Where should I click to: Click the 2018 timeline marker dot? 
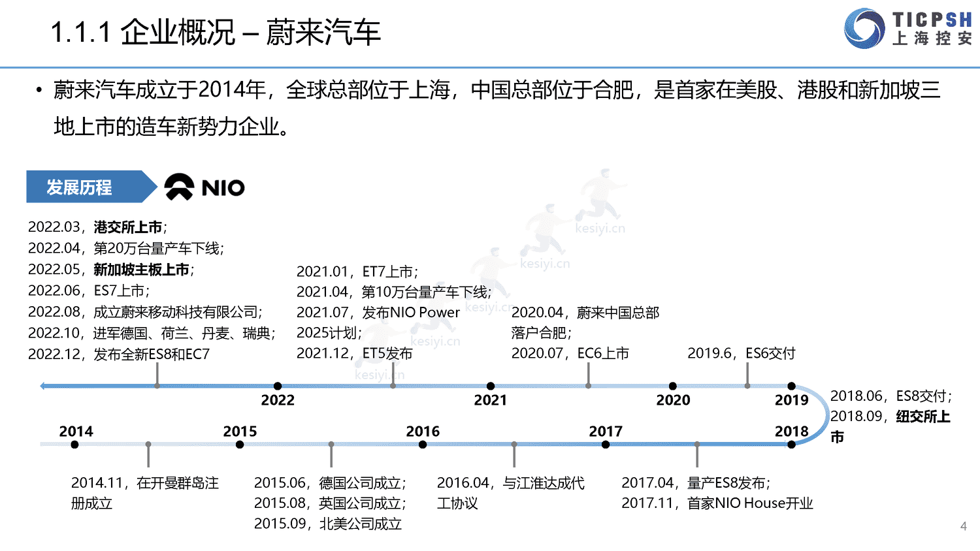[x=792, y=445]
